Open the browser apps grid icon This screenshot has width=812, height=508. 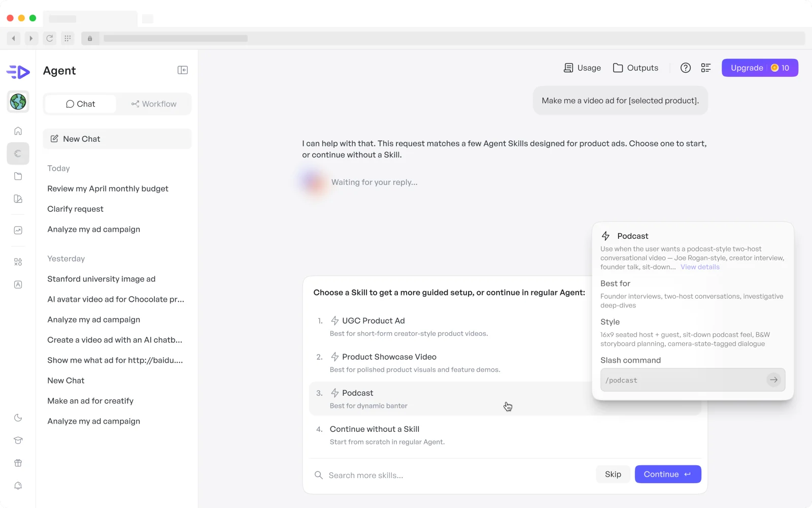click(67, 38)
